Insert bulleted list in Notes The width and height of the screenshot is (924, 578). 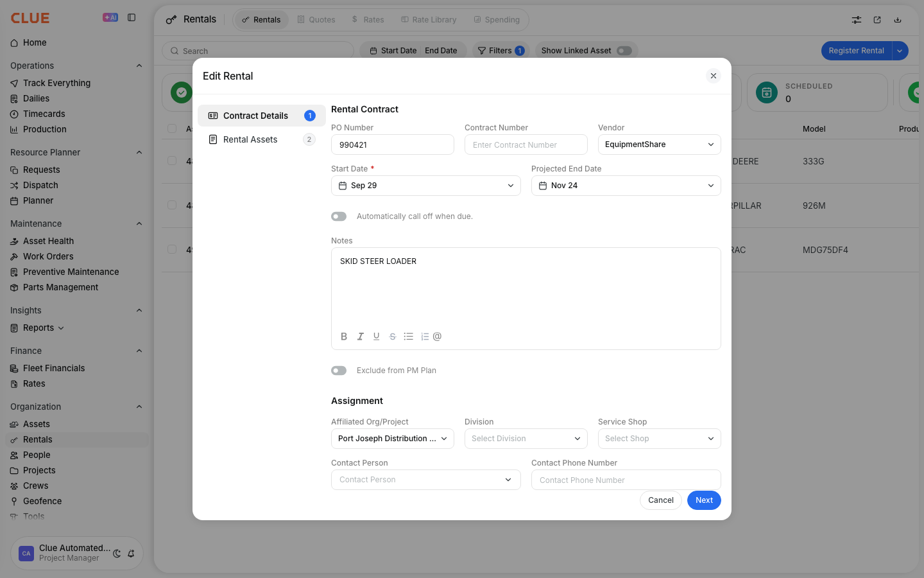click(x=409, y=337)
